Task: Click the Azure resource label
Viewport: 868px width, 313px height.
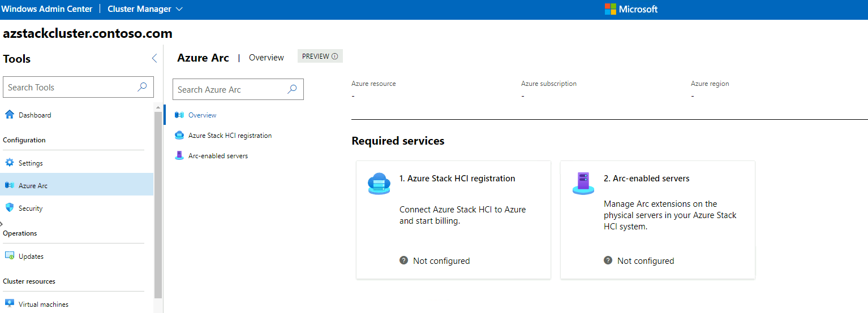Action: point(373,84)
